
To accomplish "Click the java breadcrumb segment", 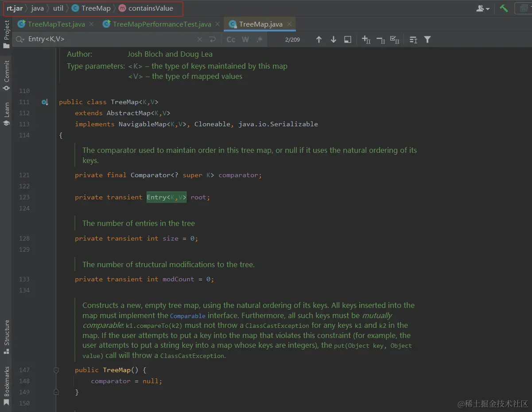I will pos(37,8).
